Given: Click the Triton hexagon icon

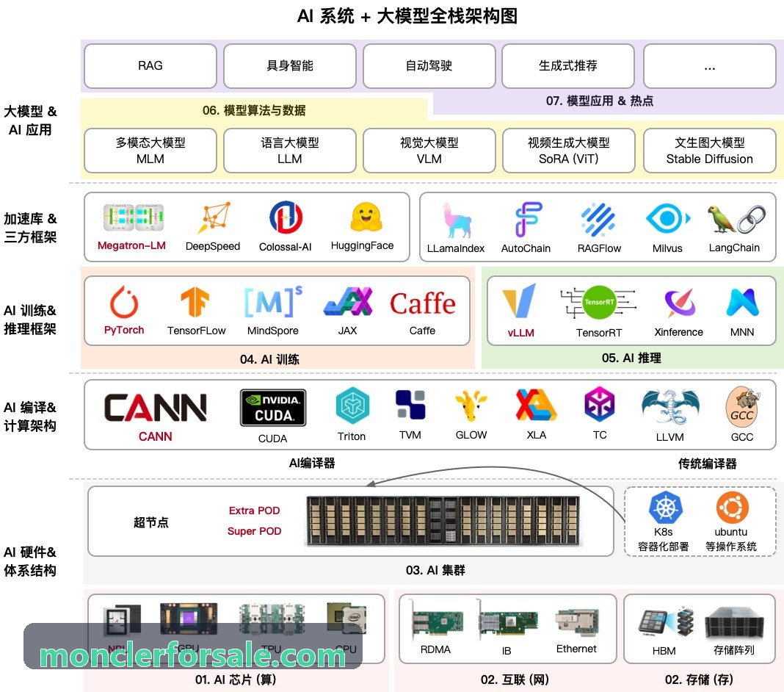Looking at the screenshot, I should pos(352,406).
